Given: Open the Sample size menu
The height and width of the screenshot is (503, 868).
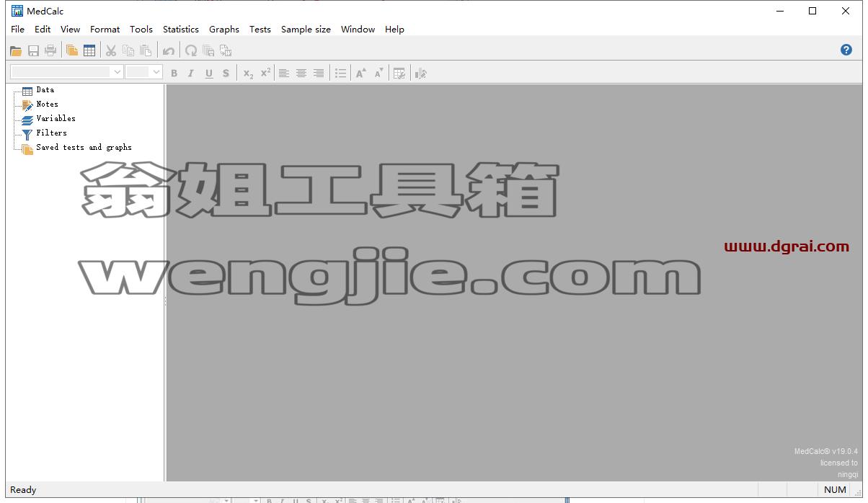Looking at the screenshot, I should click(x=306, y=30).
